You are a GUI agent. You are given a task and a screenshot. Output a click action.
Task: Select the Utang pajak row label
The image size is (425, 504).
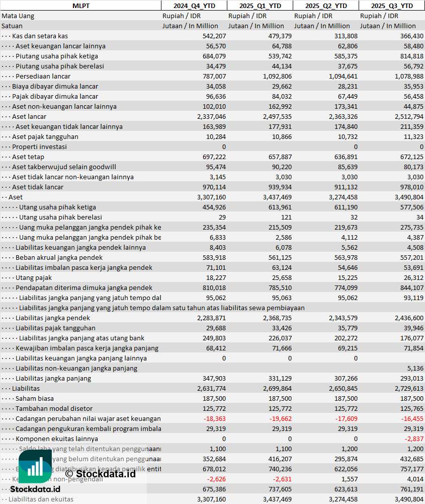pyautogui.click(x=34, y=278)
